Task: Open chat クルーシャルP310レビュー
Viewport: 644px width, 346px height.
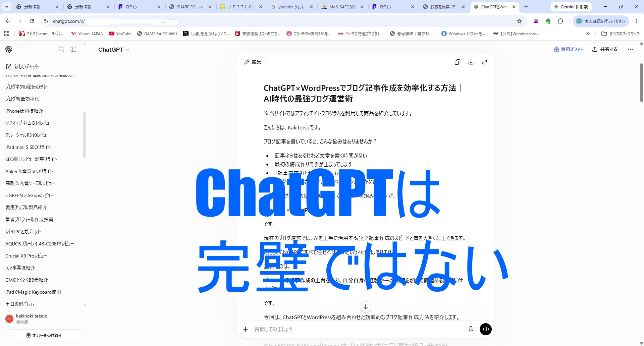Action: 28,135
